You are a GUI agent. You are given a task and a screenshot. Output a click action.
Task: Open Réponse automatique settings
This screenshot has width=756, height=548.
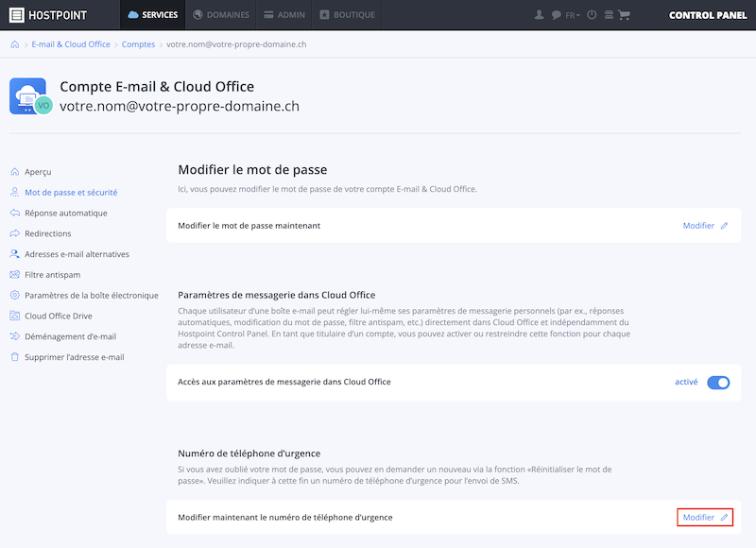66,213
